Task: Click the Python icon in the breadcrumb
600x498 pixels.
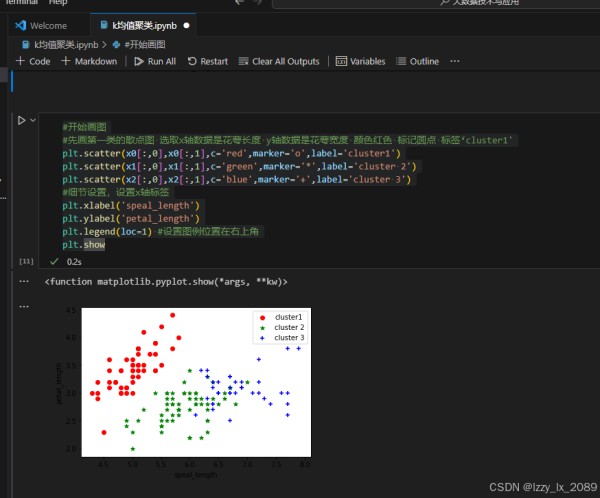Action: [x=116, y=45]
